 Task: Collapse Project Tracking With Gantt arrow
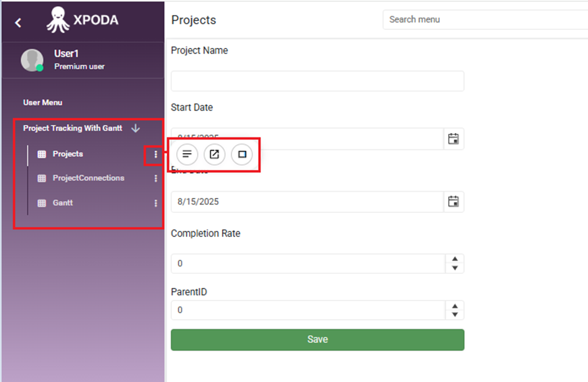point(136,128)
